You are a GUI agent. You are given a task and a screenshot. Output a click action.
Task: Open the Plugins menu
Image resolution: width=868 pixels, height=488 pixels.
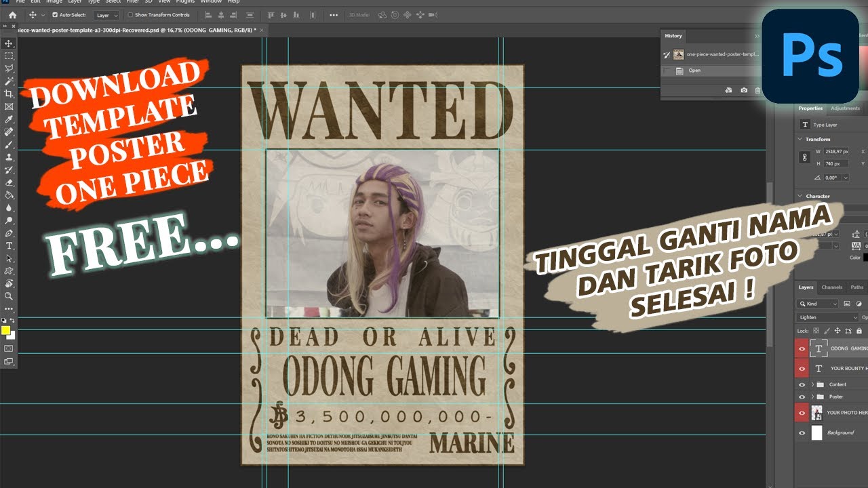[185, 2]
